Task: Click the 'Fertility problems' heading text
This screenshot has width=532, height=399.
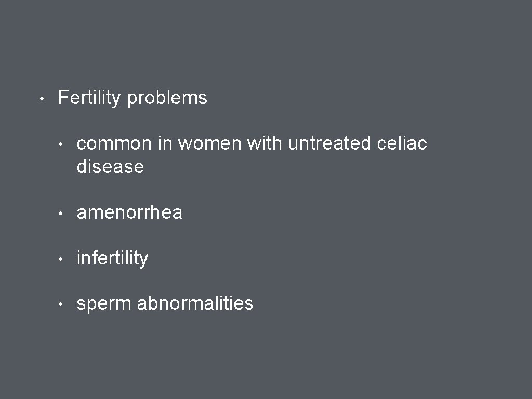Action: (x=132, y=98)
